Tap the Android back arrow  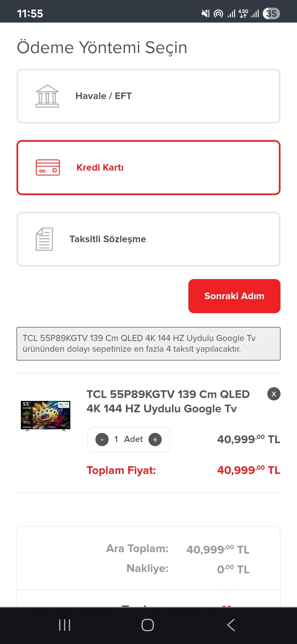(231, 625)
